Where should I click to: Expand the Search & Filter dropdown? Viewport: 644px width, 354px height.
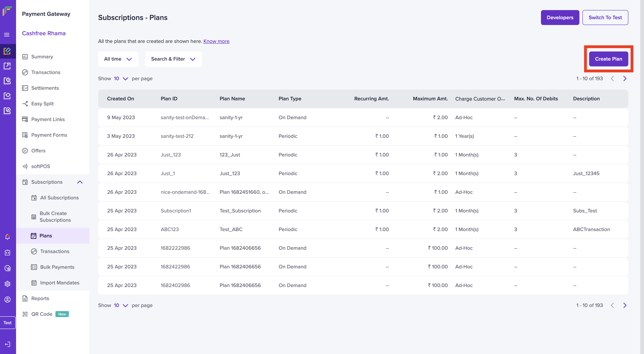pyautogui.click(x=173, y=59)
